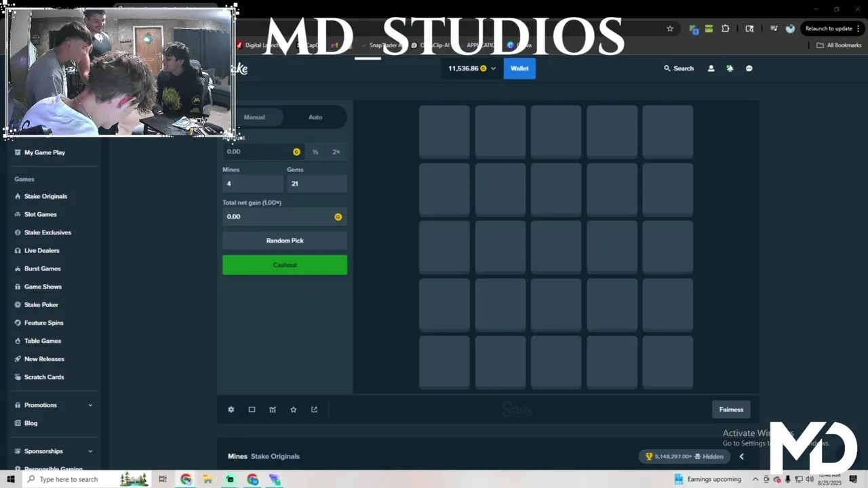This screenshot has width=868, height=488.
Task: Open action center notification icon
Action: (x=854, y=479)
